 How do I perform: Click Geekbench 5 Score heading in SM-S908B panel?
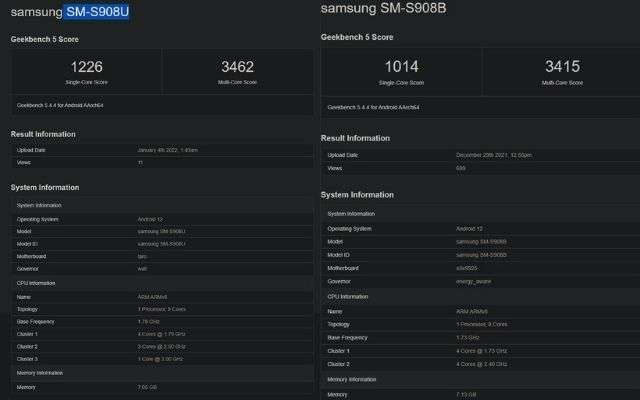click(x=357, y=37)
